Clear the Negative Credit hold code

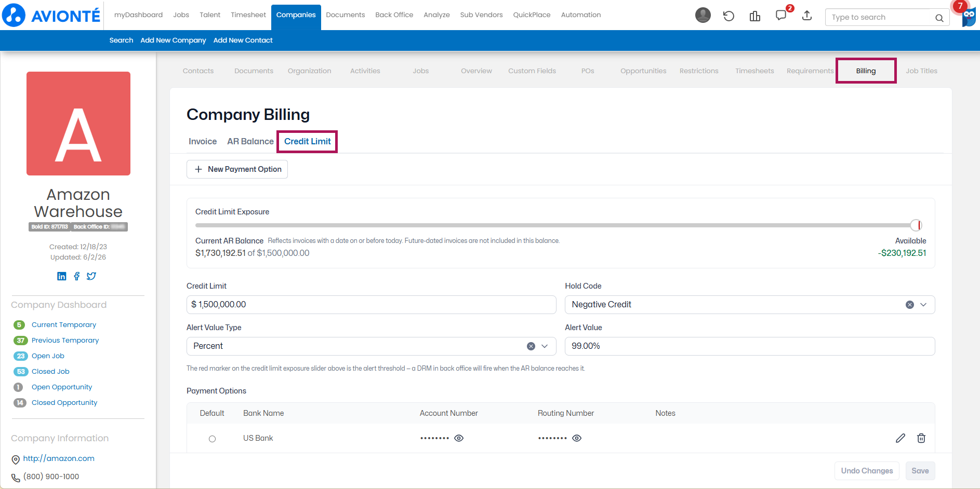[910, 305]
